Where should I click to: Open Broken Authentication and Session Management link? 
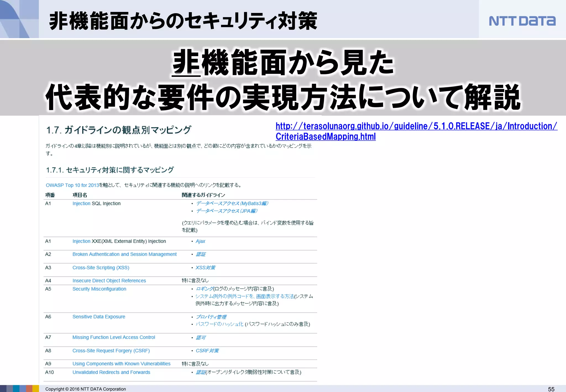124,254
